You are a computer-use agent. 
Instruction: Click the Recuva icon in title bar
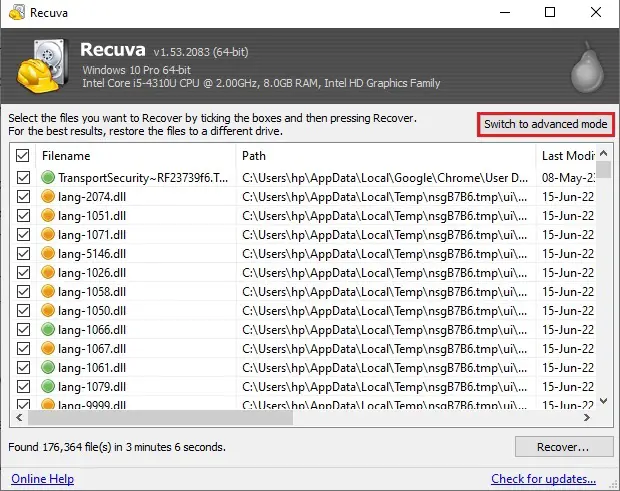pyautogui.click(x=17, y=13)
